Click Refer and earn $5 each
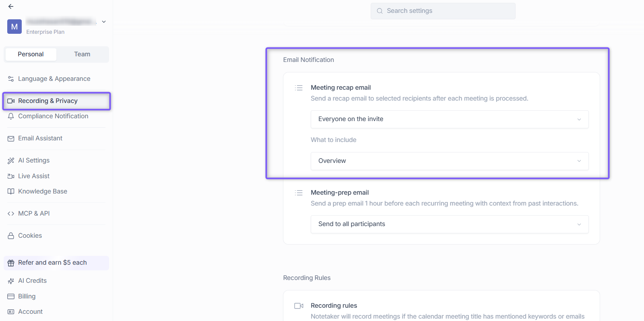 tap(56, 263)
